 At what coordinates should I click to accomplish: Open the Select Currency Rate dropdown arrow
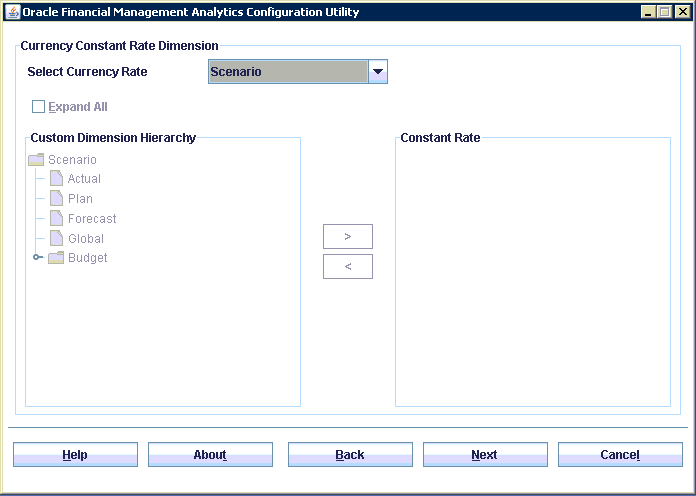pyautogui.click(x=378, y=71)
